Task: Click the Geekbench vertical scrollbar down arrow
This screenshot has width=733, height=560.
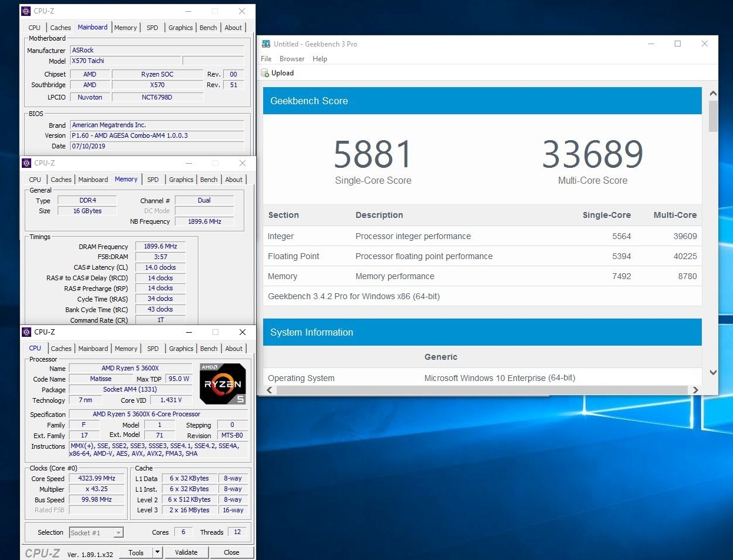Action: click(x=713, y=372)
